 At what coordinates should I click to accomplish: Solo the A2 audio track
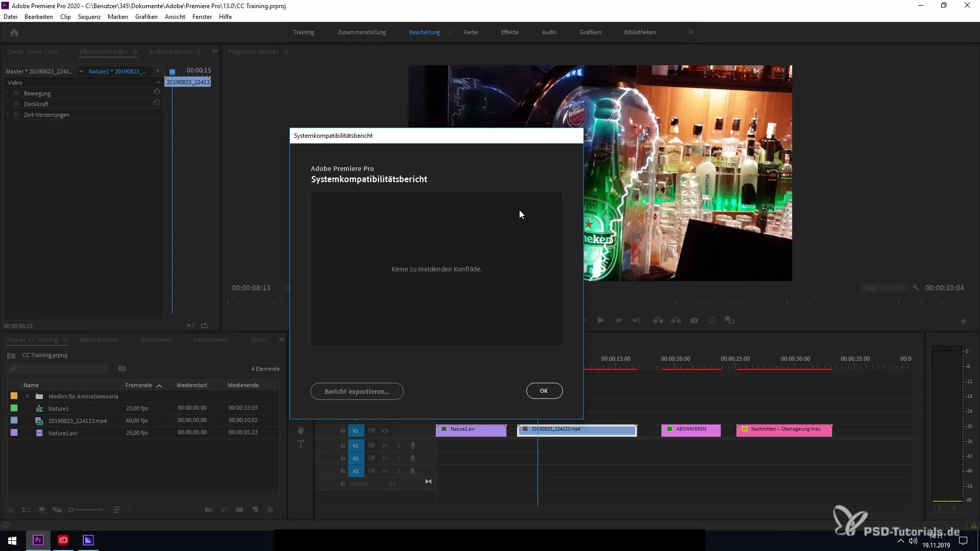pyautogui.click(x=399, y=458)
